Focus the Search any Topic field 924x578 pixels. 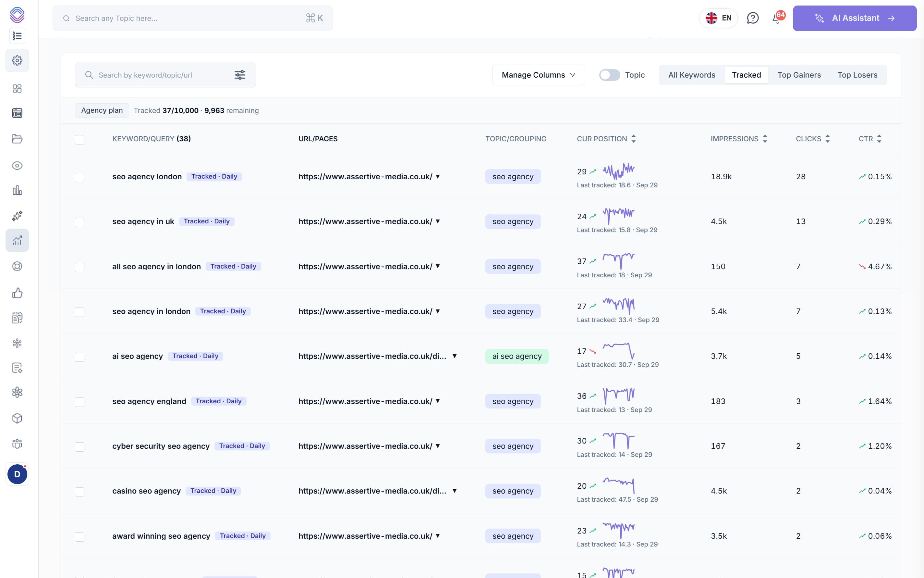(192, 18)
